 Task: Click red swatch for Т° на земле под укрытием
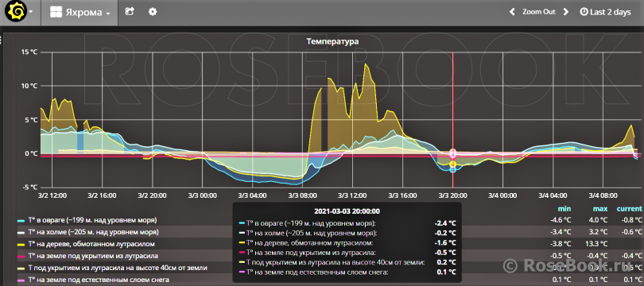pos(21,257)
